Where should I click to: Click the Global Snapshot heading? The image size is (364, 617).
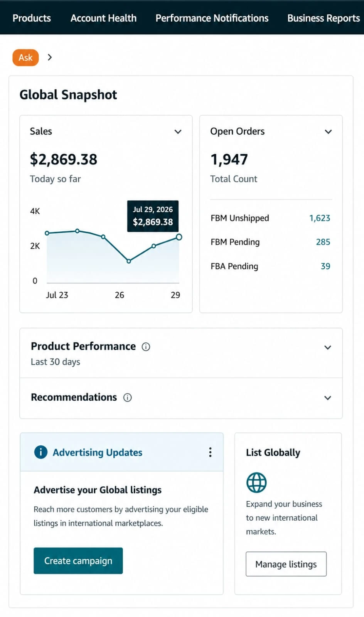point(68,94)
